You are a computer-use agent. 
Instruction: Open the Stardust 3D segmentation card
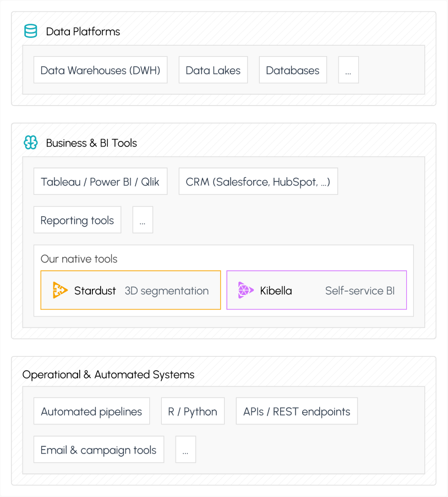(130, 290)
